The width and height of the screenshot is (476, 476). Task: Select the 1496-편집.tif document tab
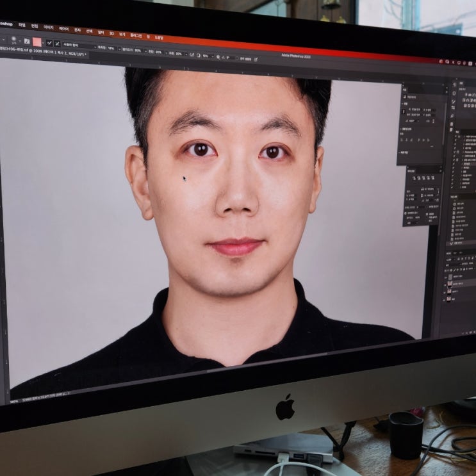(42, 53)
